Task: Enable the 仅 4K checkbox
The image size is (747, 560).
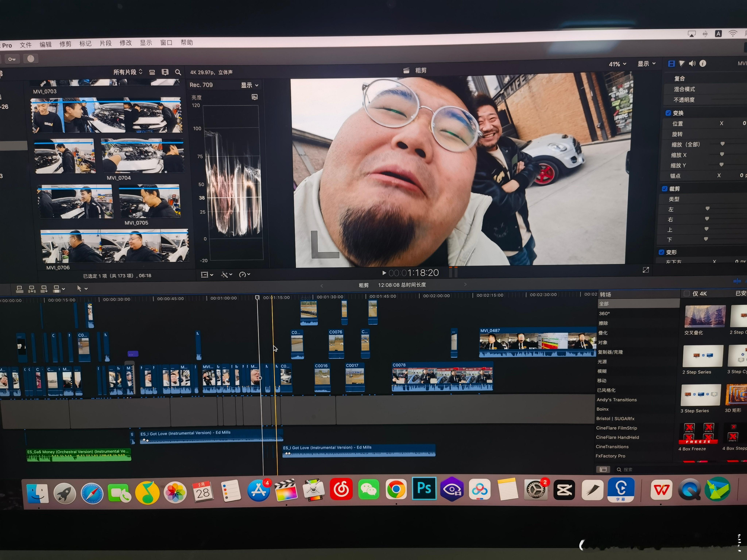Action: [x=687, y=294]
